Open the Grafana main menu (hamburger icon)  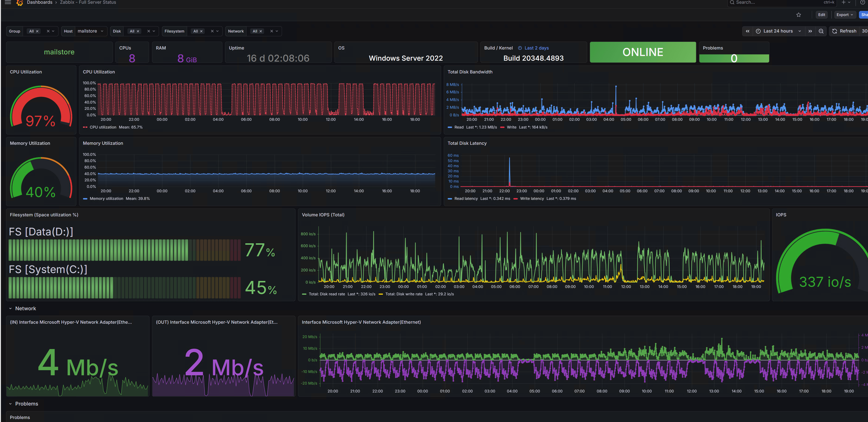click(x=7, y=2)
